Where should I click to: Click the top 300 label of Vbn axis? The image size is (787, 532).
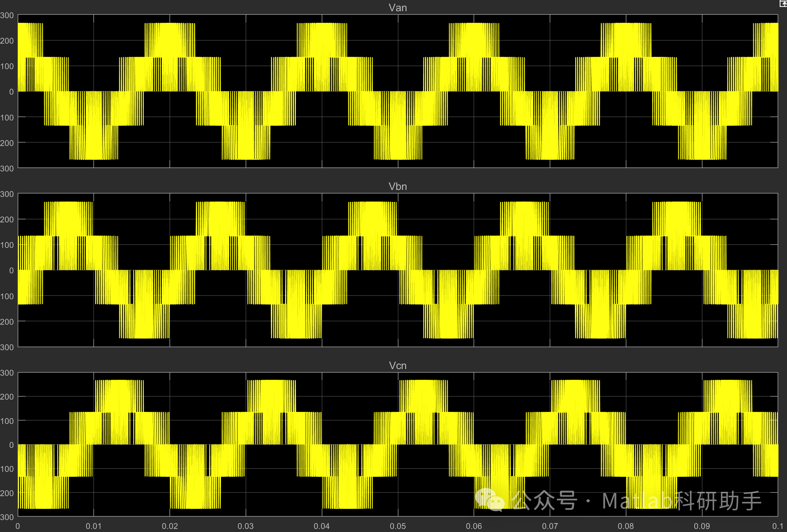(7, 194)
